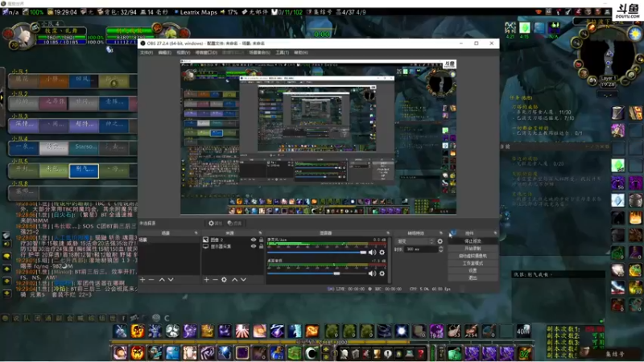Screen dimensions: 644x362
Task: Add a new scene with the plus icon
Action: 142,279
